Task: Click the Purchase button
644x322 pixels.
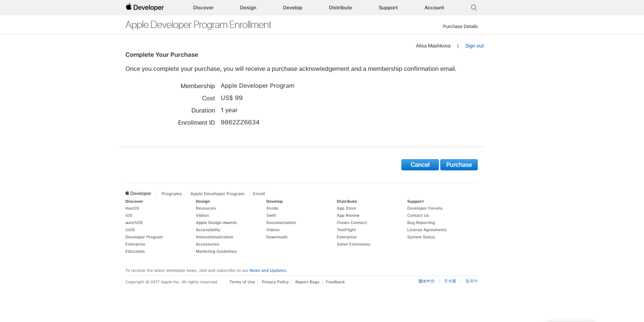Action: [x=459, y=165]
